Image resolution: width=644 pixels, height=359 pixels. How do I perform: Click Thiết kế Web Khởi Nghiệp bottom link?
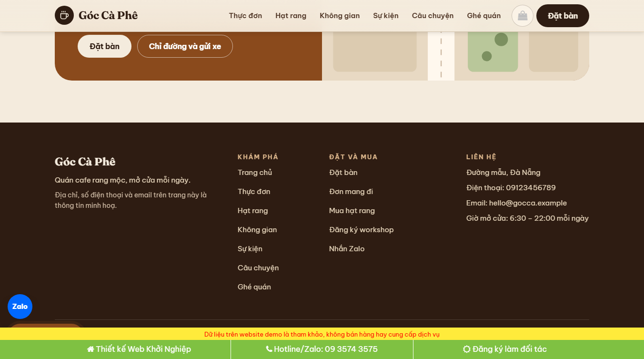139,349
